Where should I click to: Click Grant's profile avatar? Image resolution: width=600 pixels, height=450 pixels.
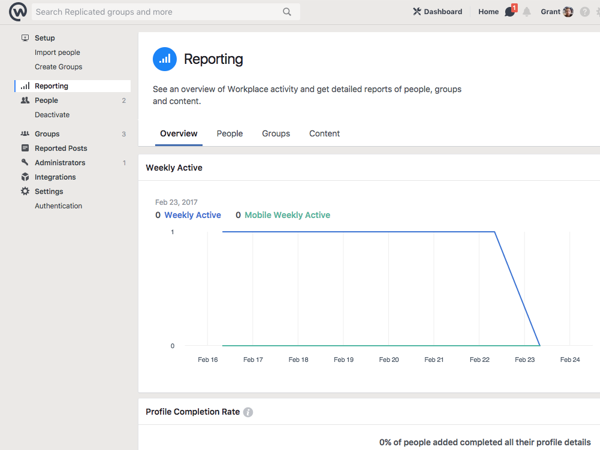(568, 12)
